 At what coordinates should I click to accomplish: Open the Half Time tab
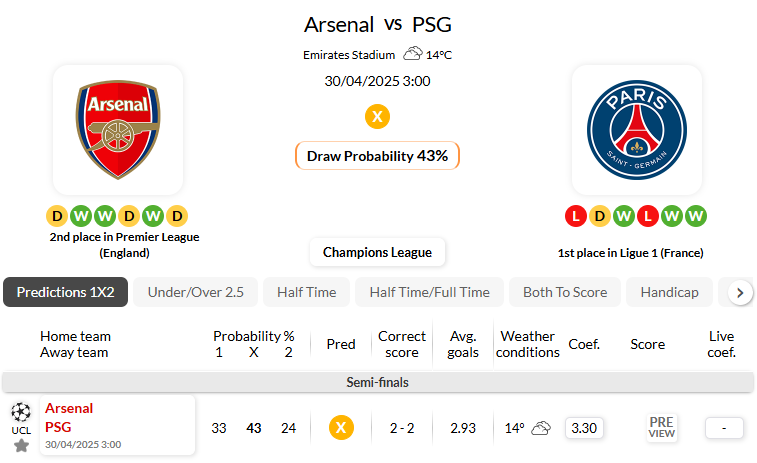click(x=307, y=292)
